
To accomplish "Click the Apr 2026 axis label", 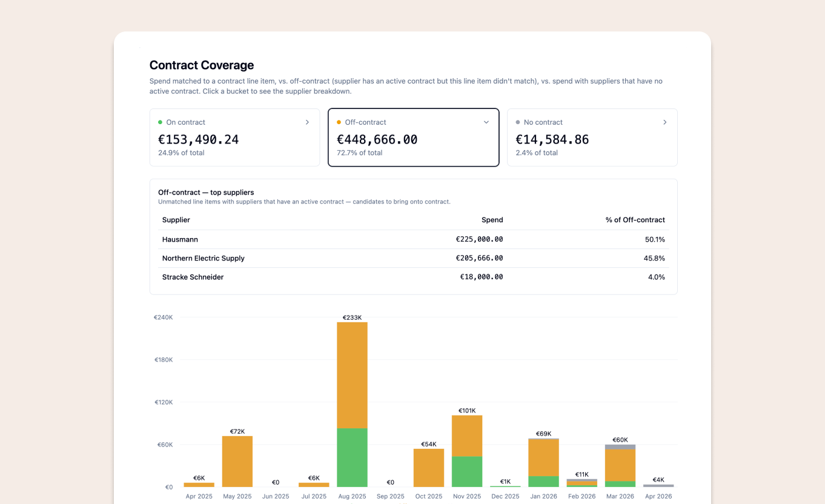I will pyautogui.click(x=658, y=496).
